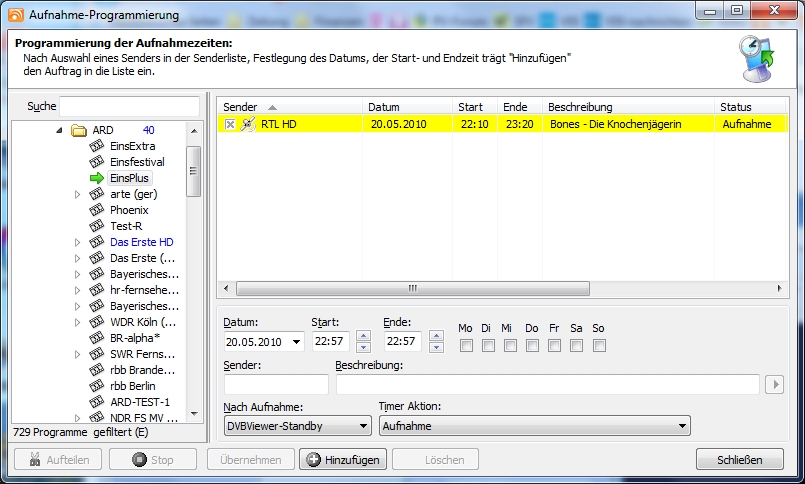The image size is (805, 484).
Task: Enable the So weekday checkbox
Action: point(599,346)
